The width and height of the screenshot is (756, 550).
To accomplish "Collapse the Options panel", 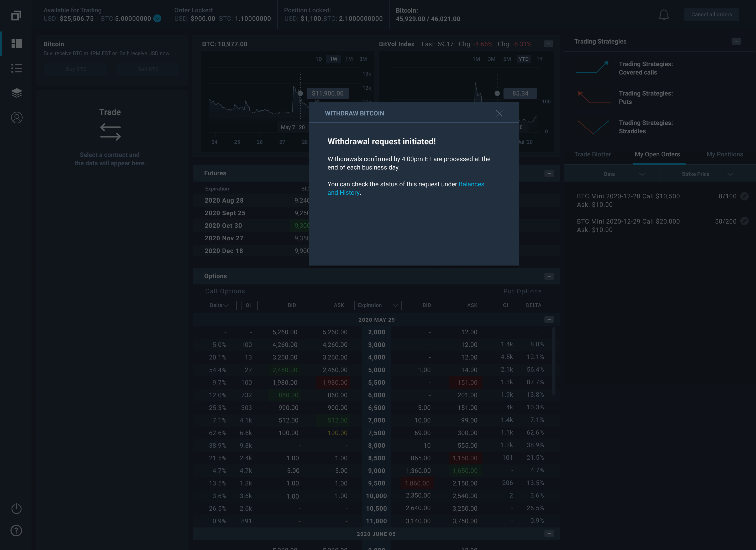I will [x=549, y=277].
